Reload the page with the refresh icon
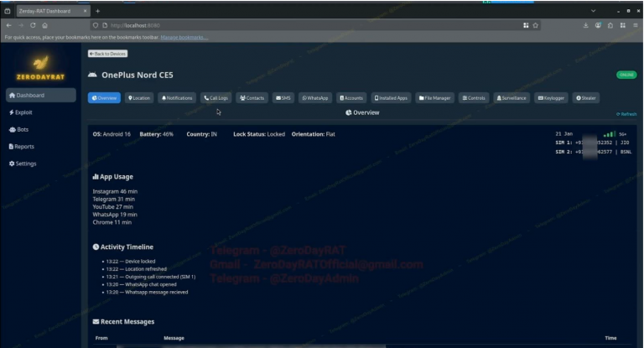 point(33,25)
